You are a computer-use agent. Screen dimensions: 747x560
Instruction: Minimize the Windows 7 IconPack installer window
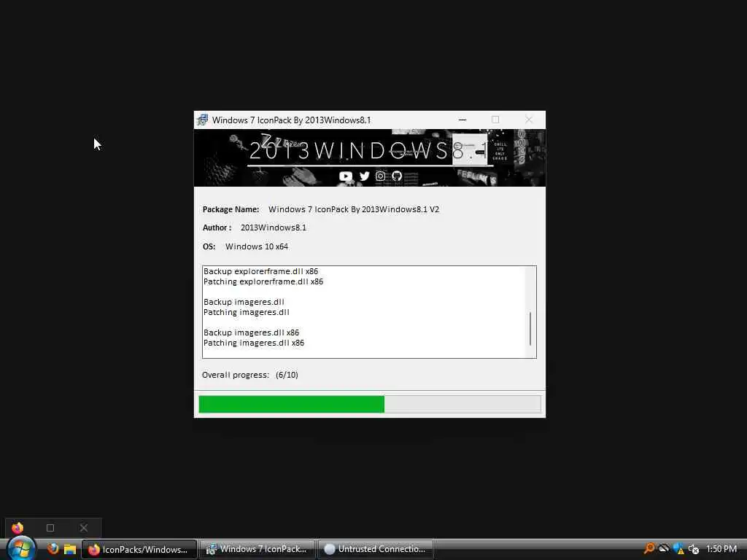pos(462,120)
